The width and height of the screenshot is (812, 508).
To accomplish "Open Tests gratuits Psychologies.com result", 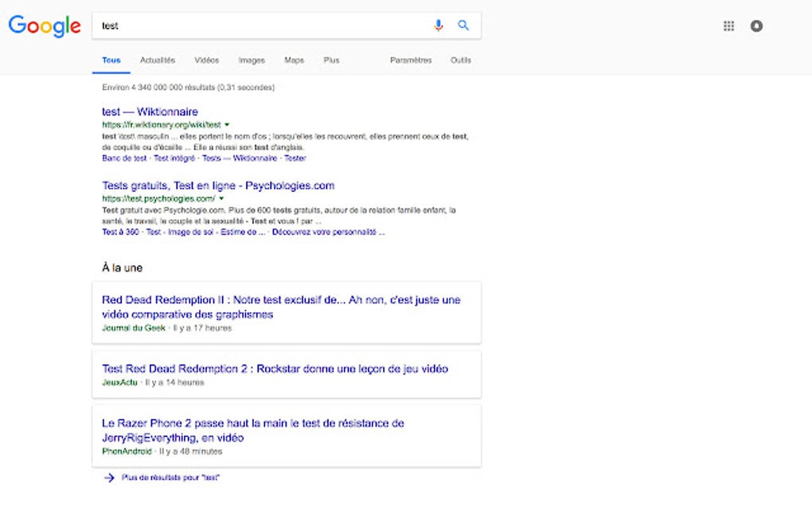I will tap(218, 186).
